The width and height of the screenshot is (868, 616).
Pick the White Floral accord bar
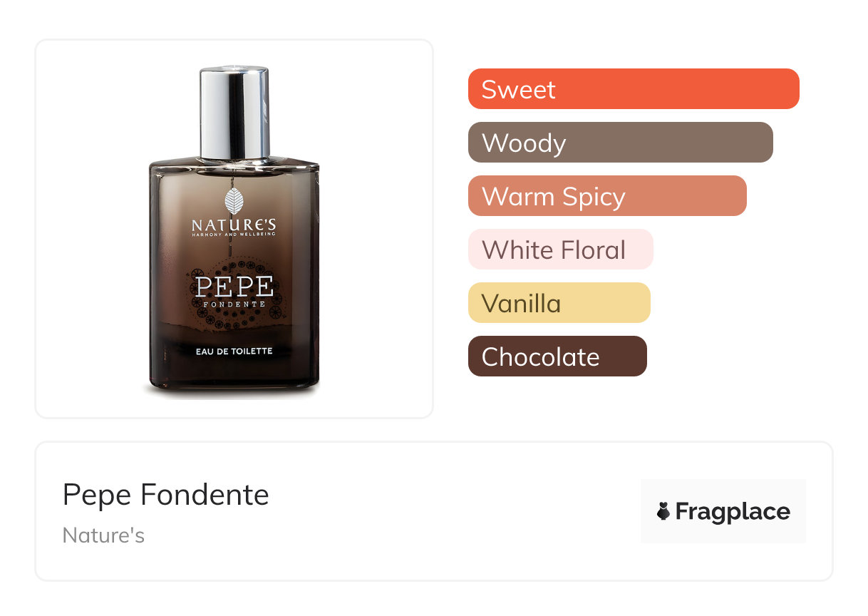(561, 250)
